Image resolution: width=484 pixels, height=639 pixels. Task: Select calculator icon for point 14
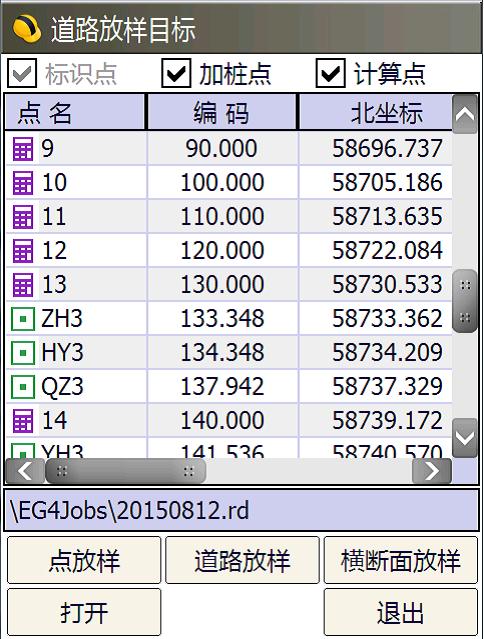point(23,421)
